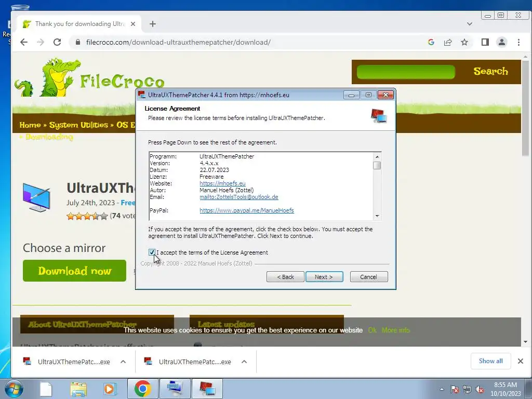The width and height of the screenshot is (532, 399).
Task: Click the Google icon in address bar
Action: pos(431,42)
